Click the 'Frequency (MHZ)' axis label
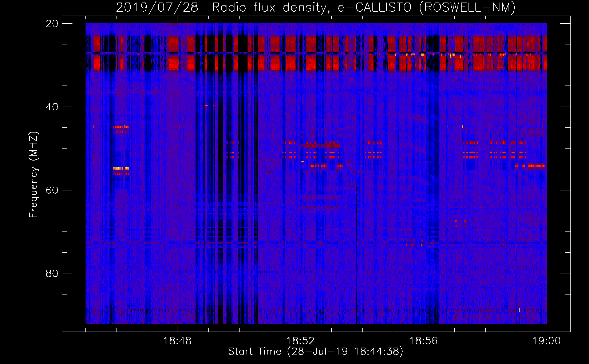 33,175
